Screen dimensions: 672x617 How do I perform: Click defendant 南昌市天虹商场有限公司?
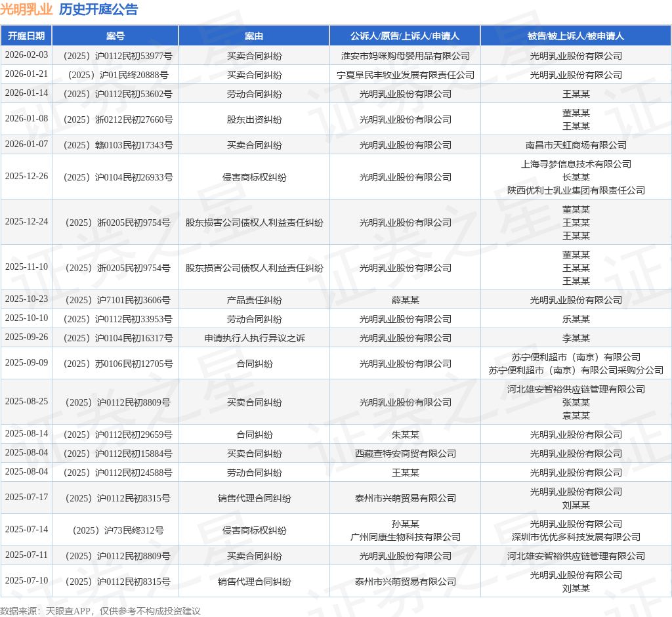pyautogui.click(x=576, y=145)
